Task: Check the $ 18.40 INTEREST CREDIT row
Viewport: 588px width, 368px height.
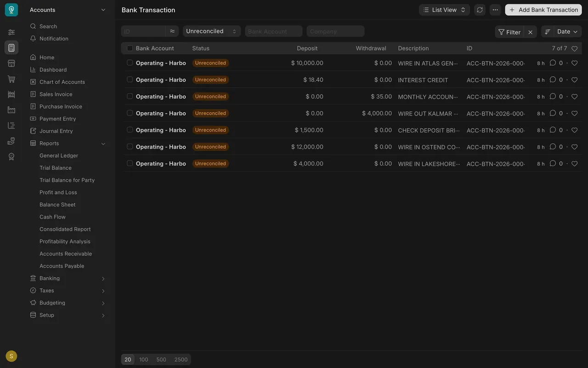Action: coord(130,80)
